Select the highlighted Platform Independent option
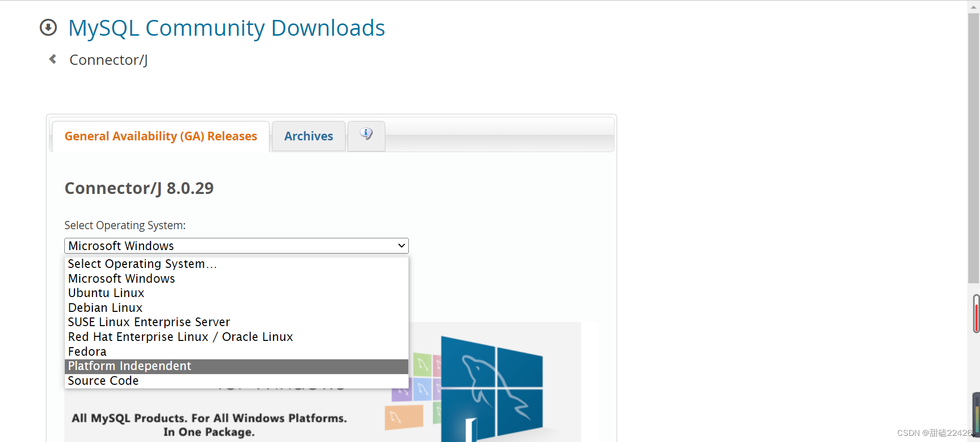980x442 pixels. point(236,366)
